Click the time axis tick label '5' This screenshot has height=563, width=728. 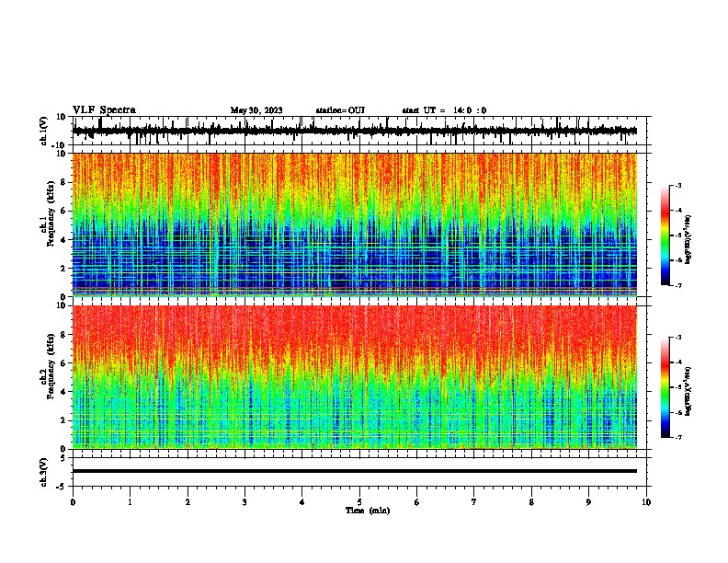pyautogui.click(x=359, y=502)
